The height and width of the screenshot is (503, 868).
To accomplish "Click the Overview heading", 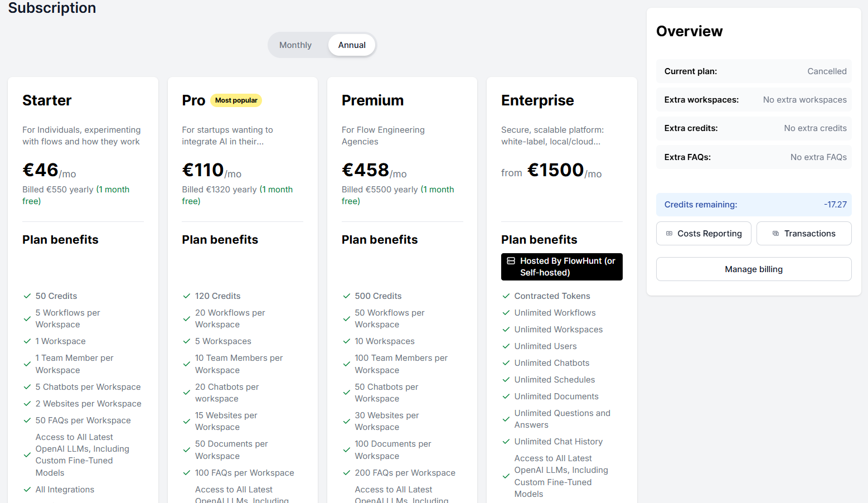I will tap(689, 31).
